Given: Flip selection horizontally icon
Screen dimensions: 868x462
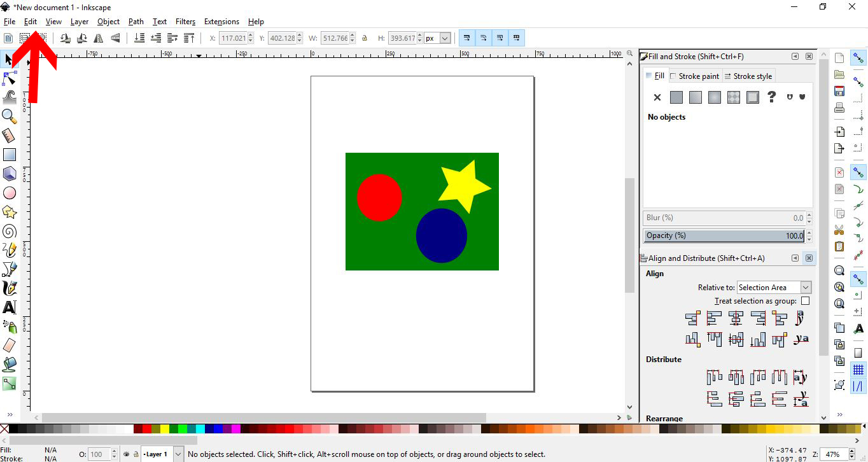Looking at the screenshot, I should pos(99,38).
